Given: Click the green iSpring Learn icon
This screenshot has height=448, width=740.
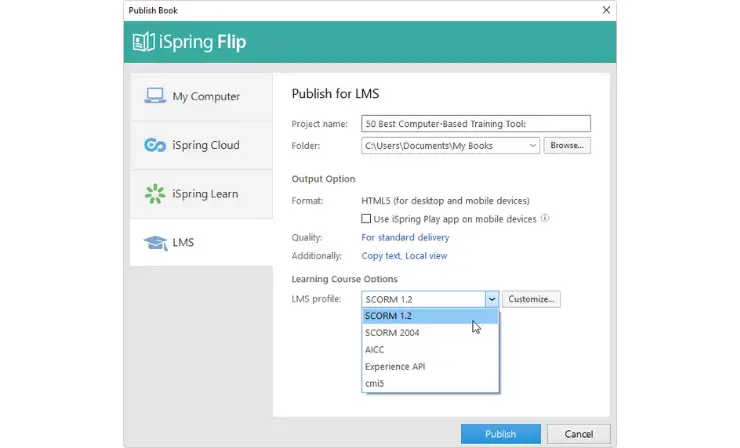Looking at the screenshot, I should [155, 194].
